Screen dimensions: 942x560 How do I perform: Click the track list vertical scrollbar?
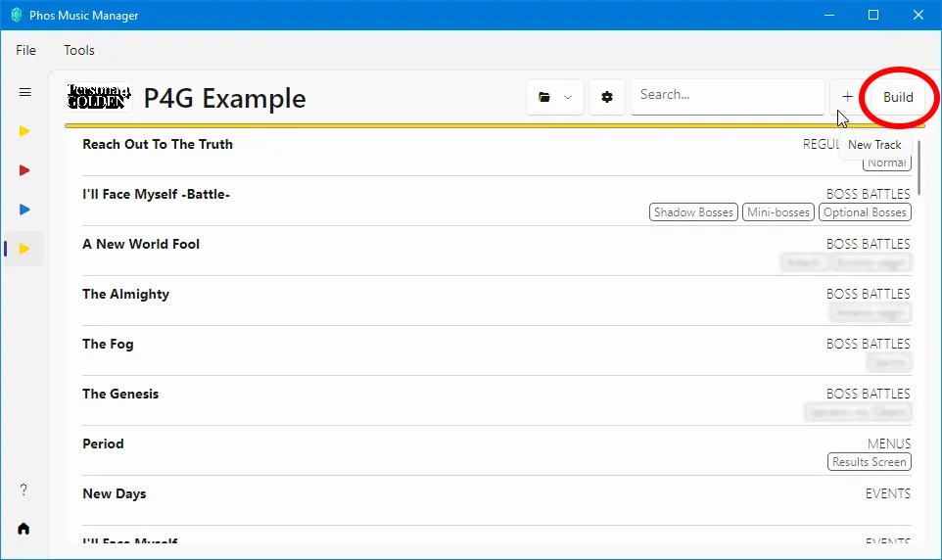click(919, 167)
